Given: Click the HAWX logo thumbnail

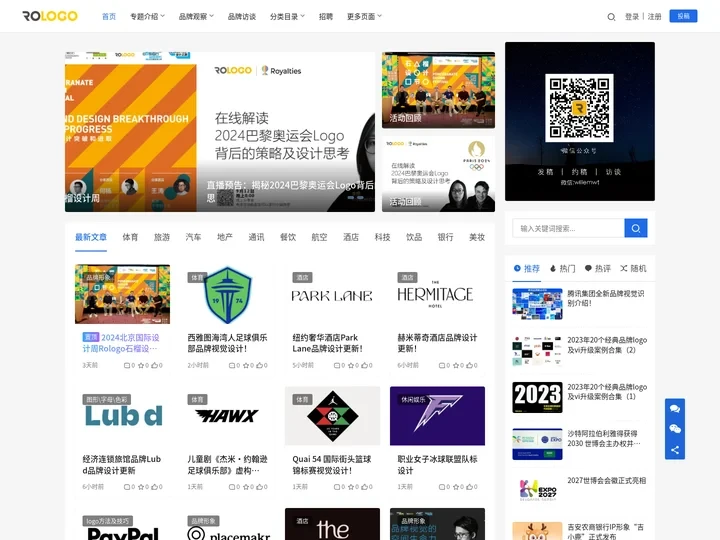Looking at the screenshot, I should coord(227,416).
